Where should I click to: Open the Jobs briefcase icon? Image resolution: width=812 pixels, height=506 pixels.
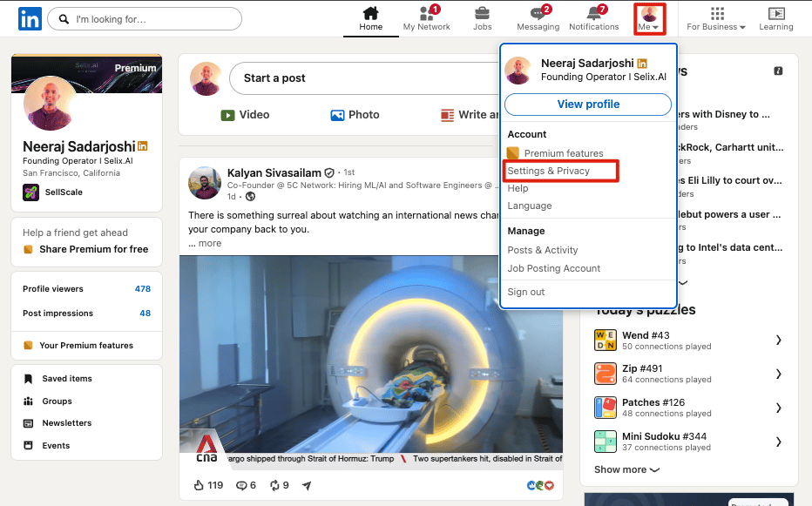(x=482, y=13)
